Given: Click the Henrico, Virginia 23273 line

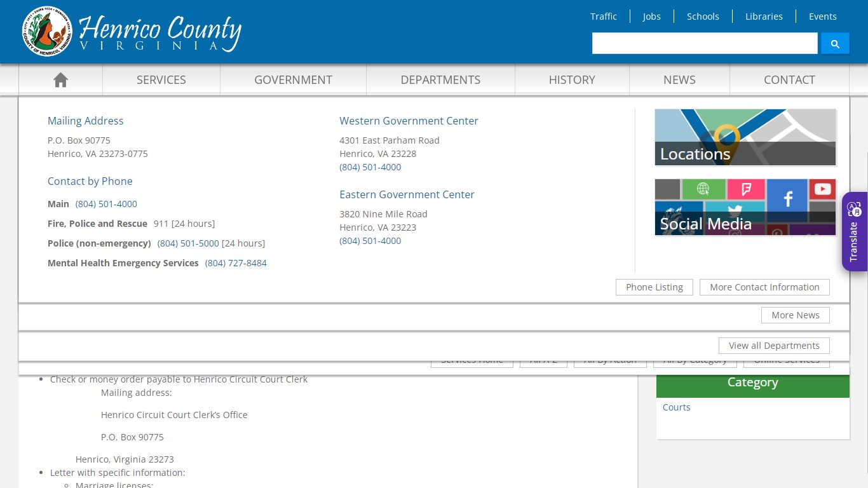Looking at the screenshot, I should coord(125,459).
